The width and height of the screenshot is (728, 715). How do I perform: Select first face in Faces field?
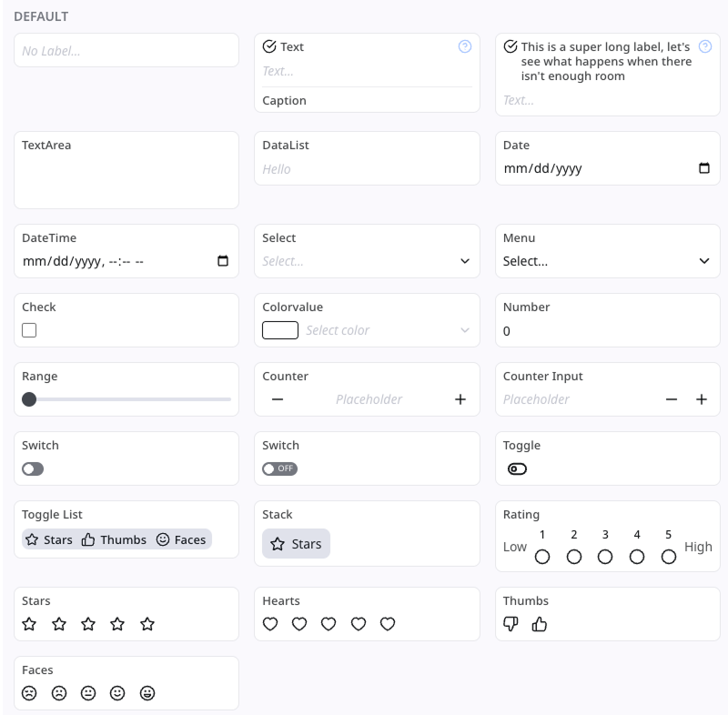[29, 693]
